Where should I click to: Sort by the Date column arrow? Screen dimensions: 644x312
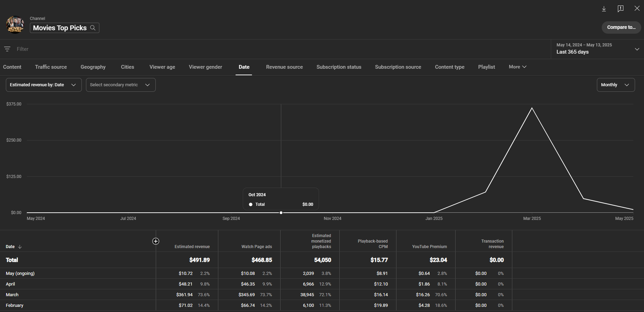point(20,247)
